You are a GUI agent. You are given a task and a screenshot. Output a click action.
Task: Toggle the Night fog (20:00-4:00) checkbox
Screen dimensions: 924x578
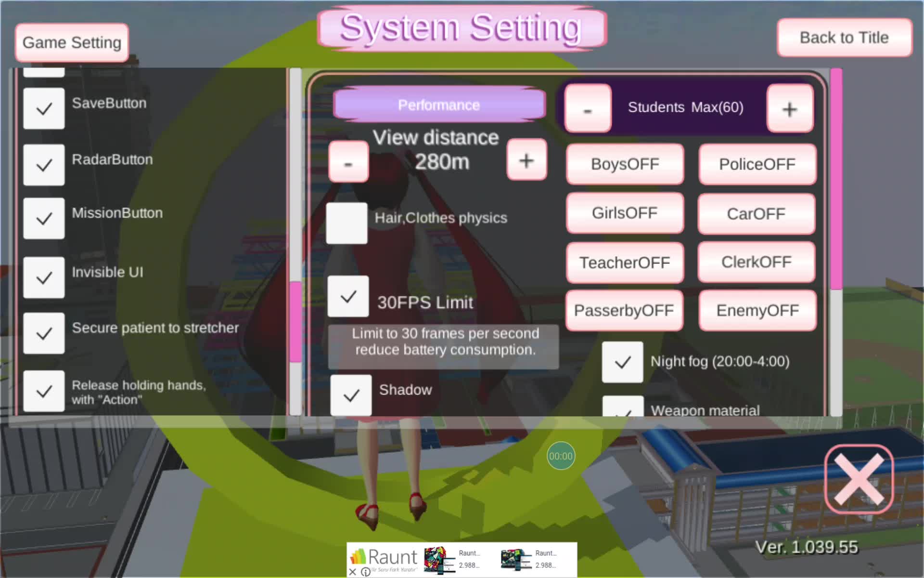point(622,362)
